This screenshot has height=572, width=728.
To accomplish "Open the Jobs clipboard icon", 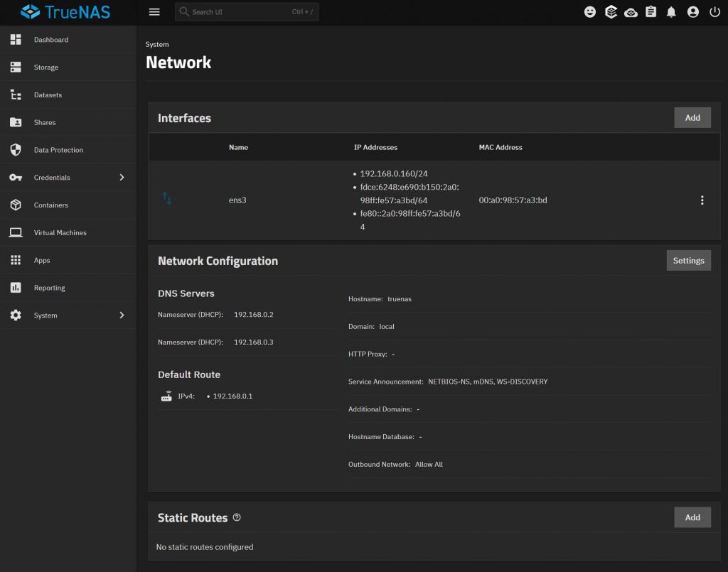I will 651,12.
